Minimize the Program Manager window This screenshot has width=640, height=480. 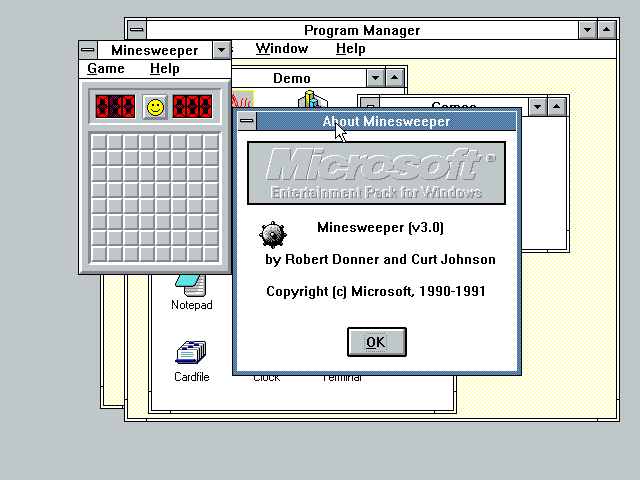coord(588,30)
